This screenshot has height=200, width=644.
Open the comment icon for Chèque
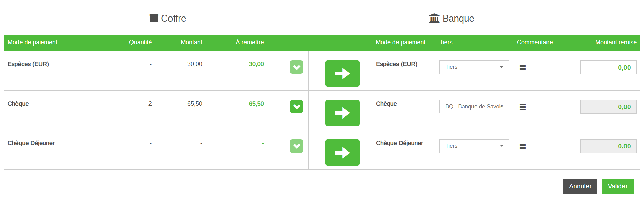(x=522, y=107)
